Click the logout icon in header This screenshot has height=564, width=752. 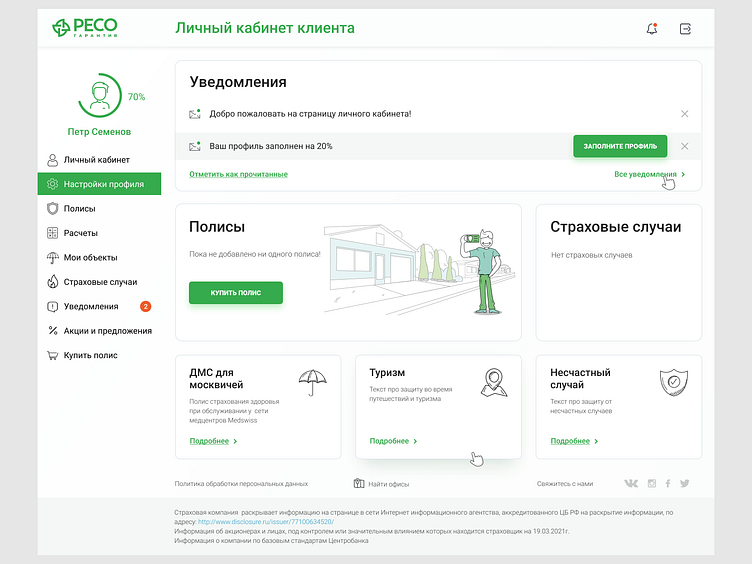click(685, 29)
